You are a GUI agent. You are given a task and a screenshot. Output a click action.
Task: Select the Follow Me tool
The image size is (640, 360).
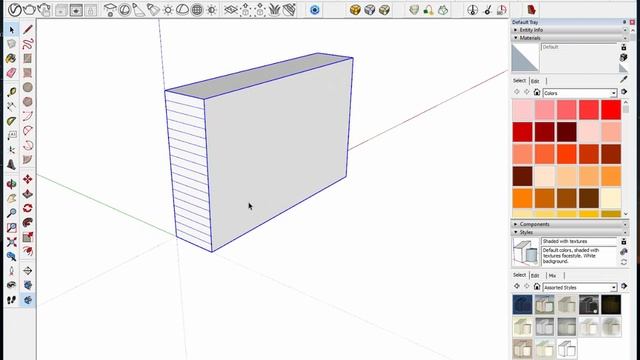pyautogui.click(x=28, y=222)
